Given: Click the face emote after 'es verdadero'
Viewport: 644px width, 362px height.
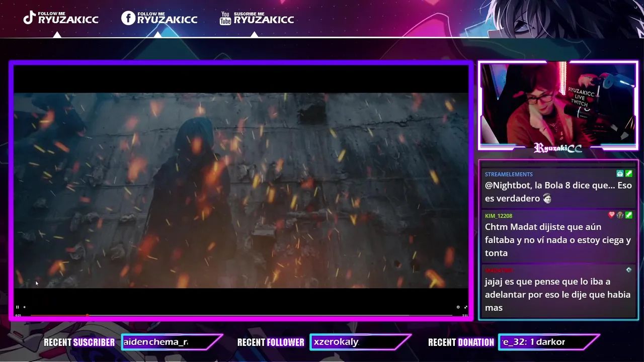Looking at the screenshot, I should 547,199.
